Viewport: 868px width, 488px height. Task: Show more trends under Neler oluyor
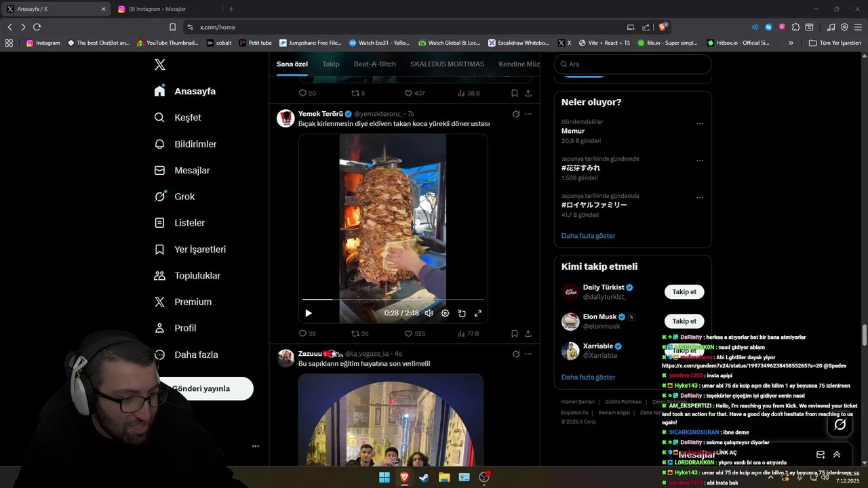589,236
